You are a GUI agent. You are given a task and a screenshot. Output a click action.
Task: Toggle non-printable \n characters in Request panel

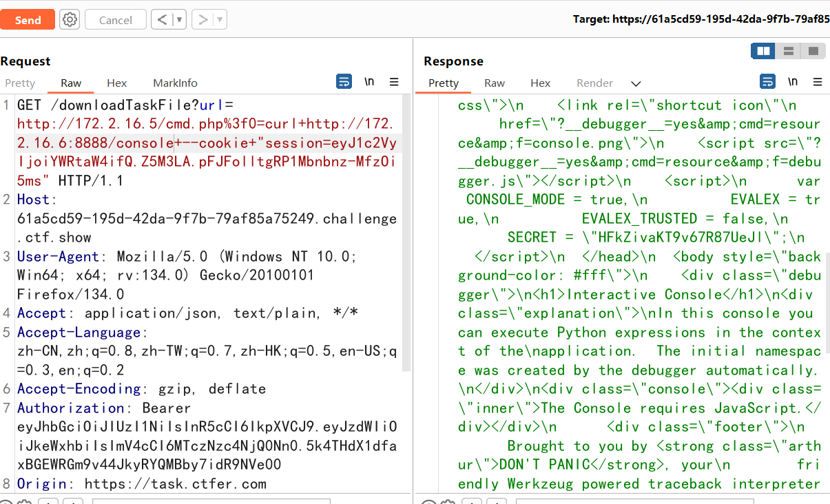click(369, 82)
